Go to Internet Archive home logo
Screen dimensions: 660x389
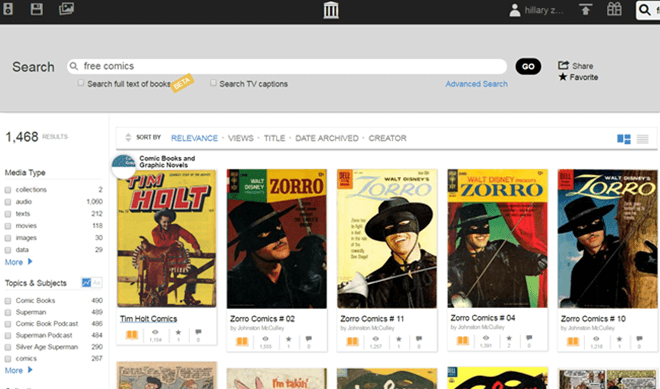click(331, 10)
